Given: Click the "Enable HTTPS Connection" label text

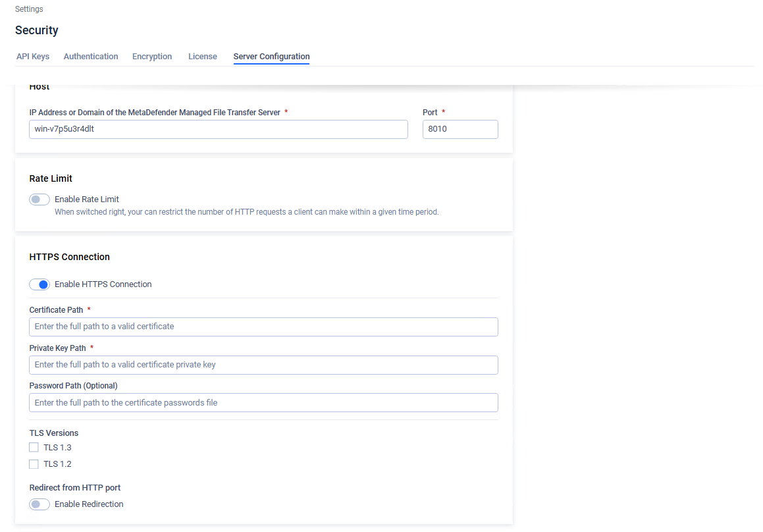Looking at the screenshot, I should (103, 284).
